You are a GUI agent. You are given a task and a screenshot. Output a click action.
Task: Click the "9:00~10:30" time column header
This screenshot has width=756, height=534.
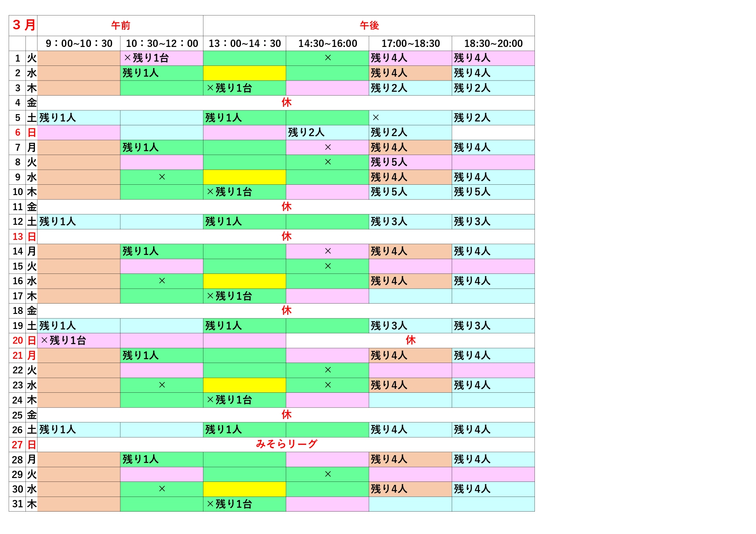coord(79,43)
